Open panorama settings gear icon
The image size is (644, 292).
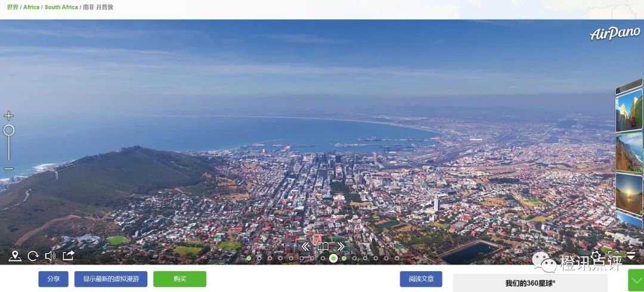pyautogui.click(x=595, y=256)
